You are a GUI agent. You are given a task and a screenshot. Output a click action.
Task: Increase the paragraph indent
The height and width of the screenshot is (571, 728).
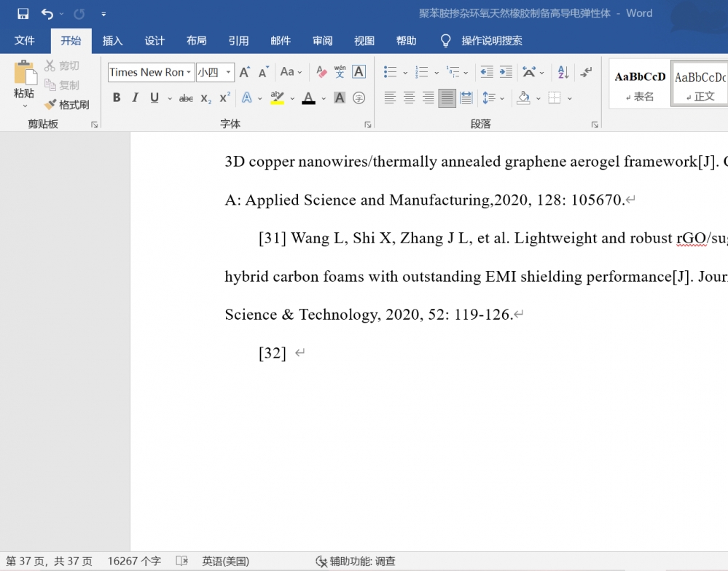point(506,72)
